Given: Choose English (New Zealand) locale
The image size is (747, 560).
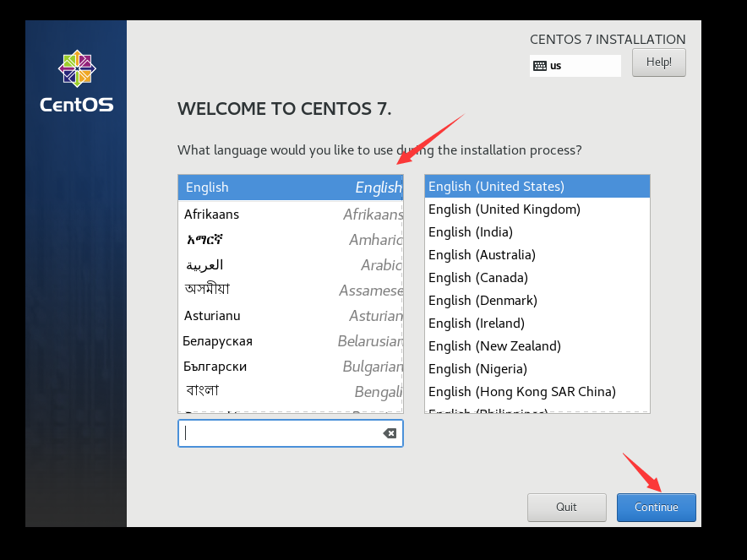Looking at the screenshot, I should [537, 346].
